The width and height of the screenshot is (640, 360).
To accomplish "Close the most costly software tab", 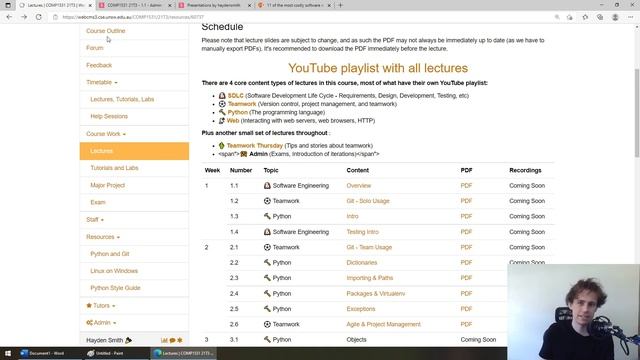I will click(x=329, y=5).
